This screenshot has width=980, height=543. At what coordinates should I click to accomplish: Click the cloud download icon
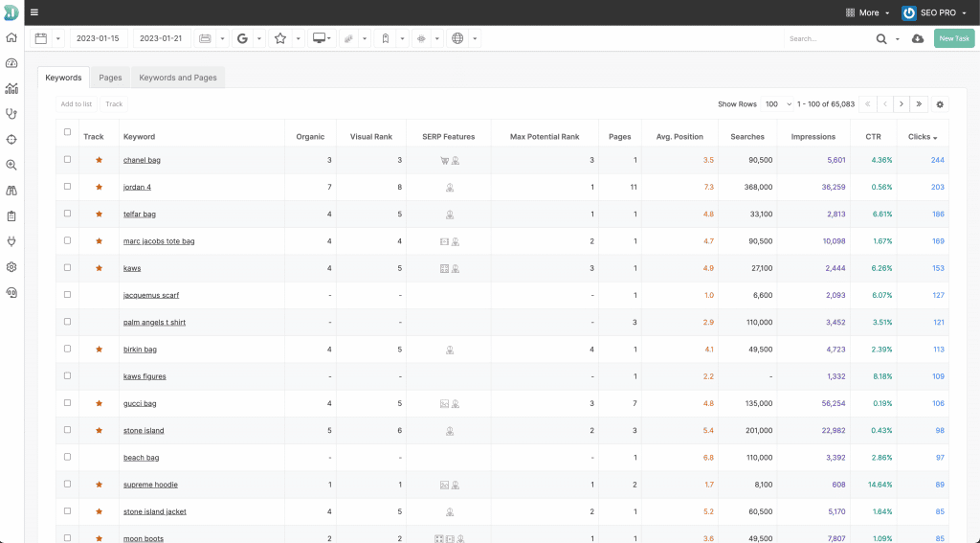coord(918,38)
